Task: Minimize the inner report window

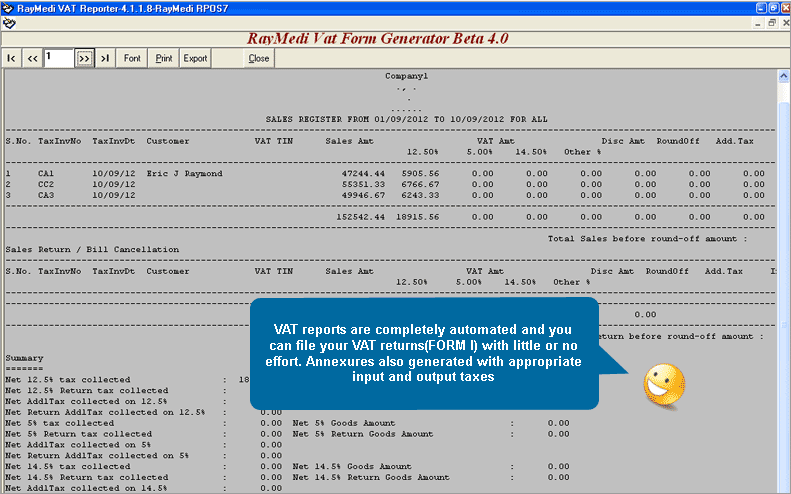Action: tap(758, 23)
